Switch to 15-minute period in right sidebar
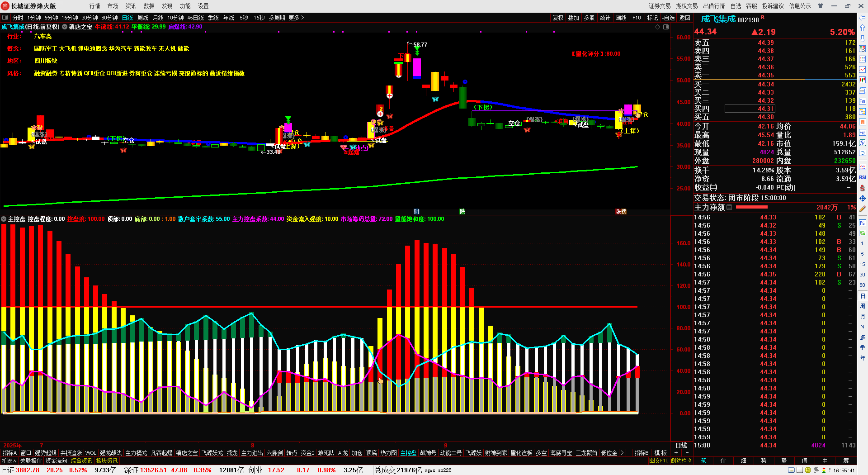This screenshot has width=868, height=475. click(x=863, y=265)
